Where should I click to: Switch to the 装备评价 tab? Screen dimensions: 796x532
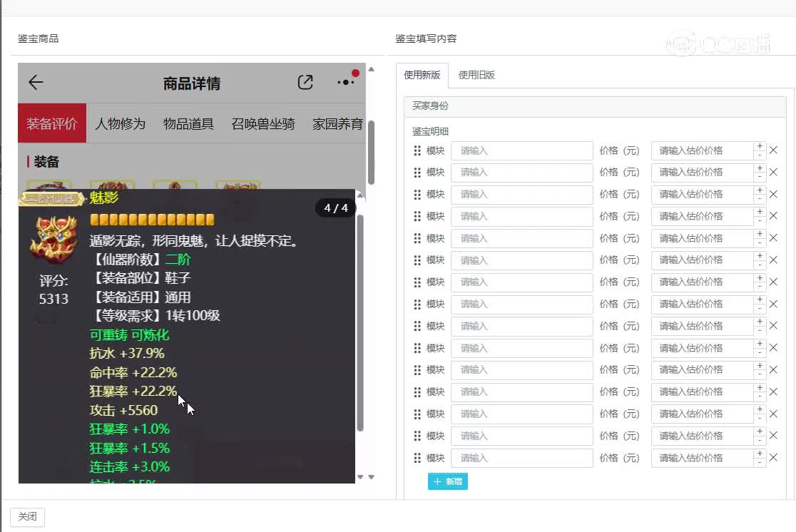click(x=52, y=123)
